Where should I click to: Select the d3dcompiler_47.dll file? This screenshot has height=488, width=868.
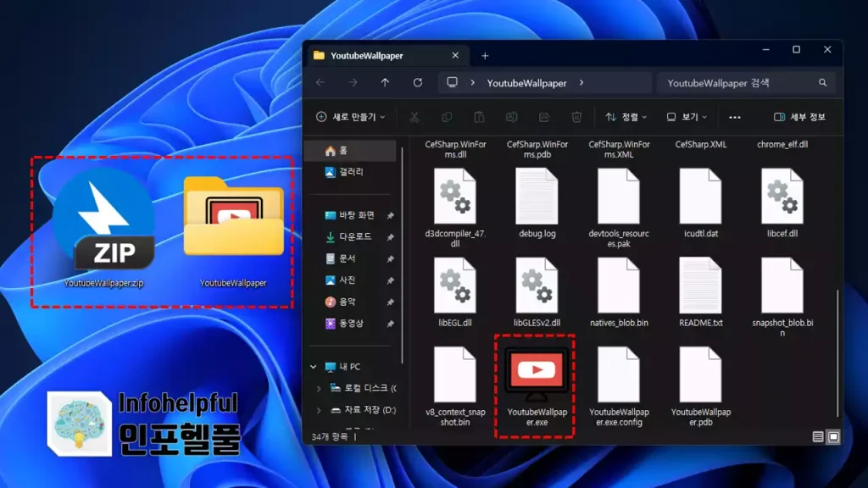pyautogui.click(x=455, y=208)
